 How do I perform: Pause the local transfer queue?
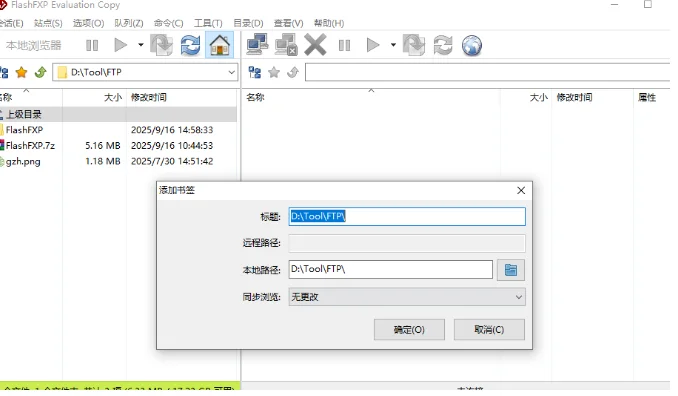pos(92,45)
